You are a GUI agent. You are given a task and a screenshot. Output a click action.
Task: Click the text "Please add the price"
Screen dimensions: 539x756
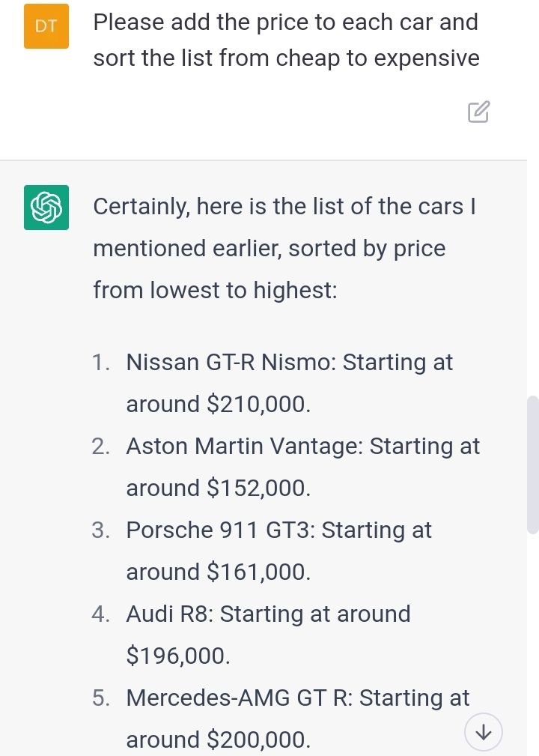tap(202, 22)
